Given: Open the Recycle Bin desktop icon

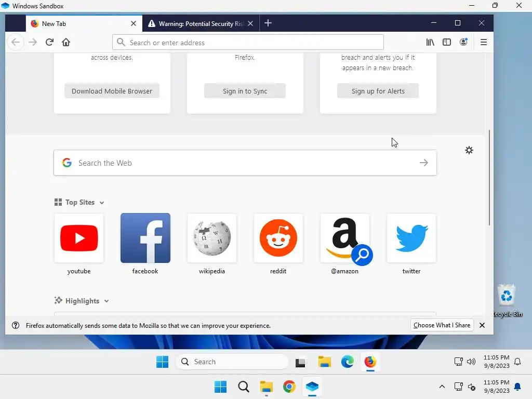Looking at the screenshot, I should (x=507, y=301).
